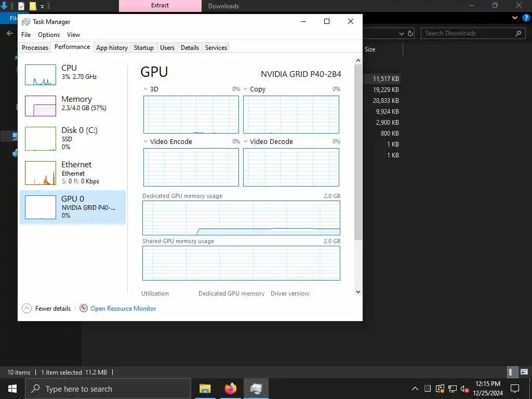Screen dimensions: 532x399
Task: Click the Explorer help question mark icon
Action: point(526,18)
